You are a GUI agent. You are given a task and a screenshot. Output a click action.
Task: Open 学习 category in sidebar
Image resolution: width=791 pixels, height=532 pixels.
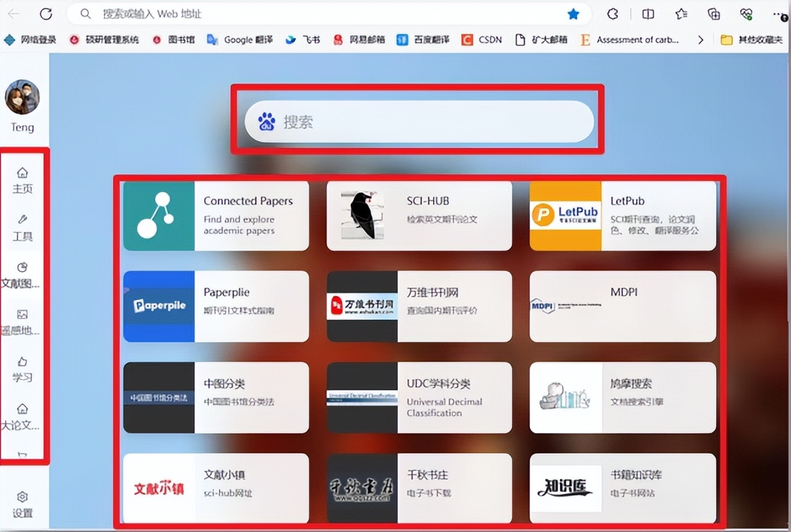tap(22, 369)
